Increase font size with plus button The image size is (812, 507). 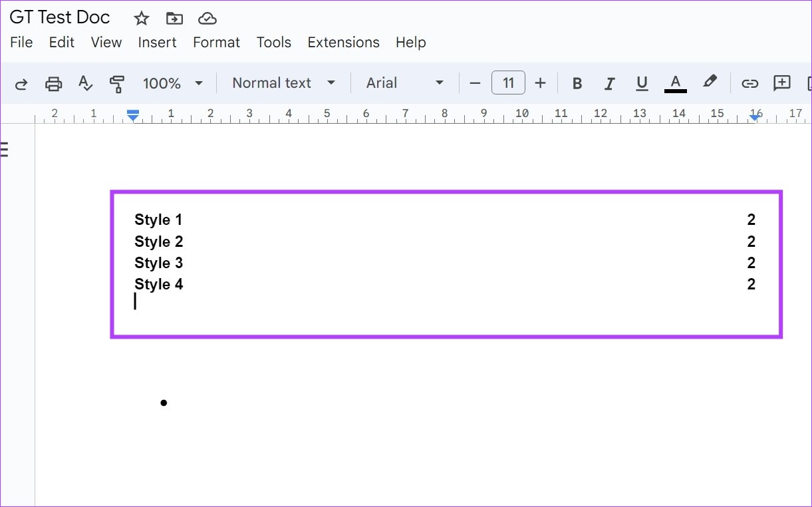pos(540,83)
